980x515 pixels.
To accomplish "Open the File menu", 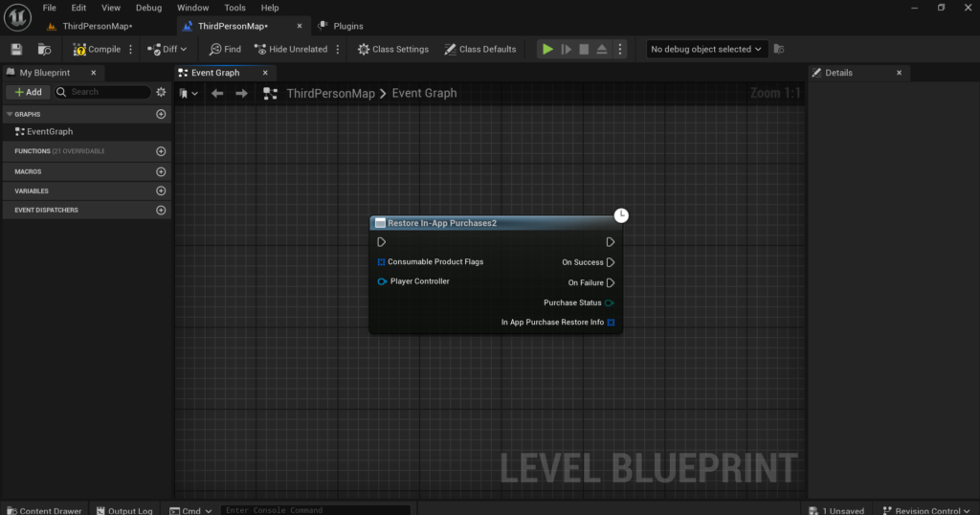I will (50, 8).
